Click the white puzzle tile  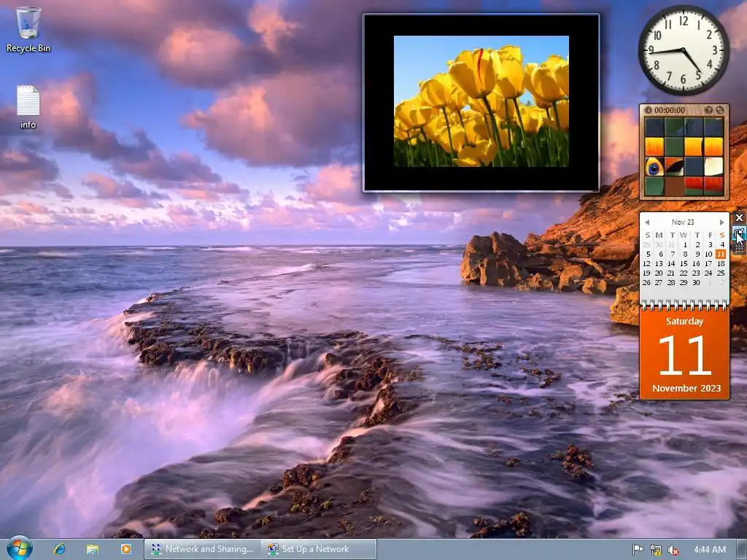pos(713,167)
